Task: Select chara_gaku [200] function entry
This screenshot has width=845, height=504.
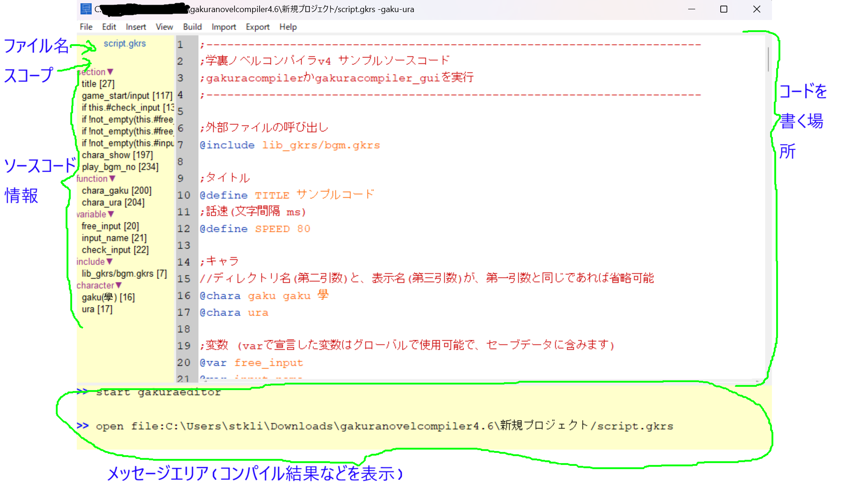Action: tap(116, 191)
